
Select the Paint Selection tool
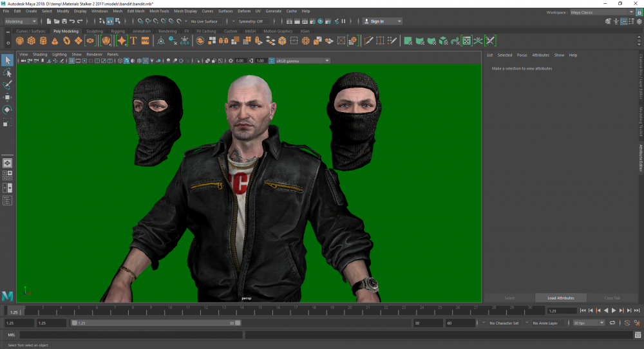[x=7, y=85]
